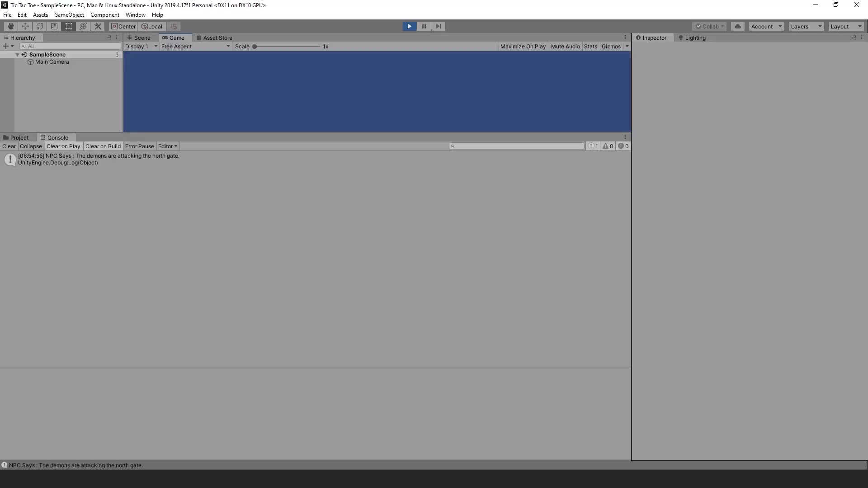The image size is (868, 488).
Task: Click the Scale tool icon
Action: [x=54, y=26]
